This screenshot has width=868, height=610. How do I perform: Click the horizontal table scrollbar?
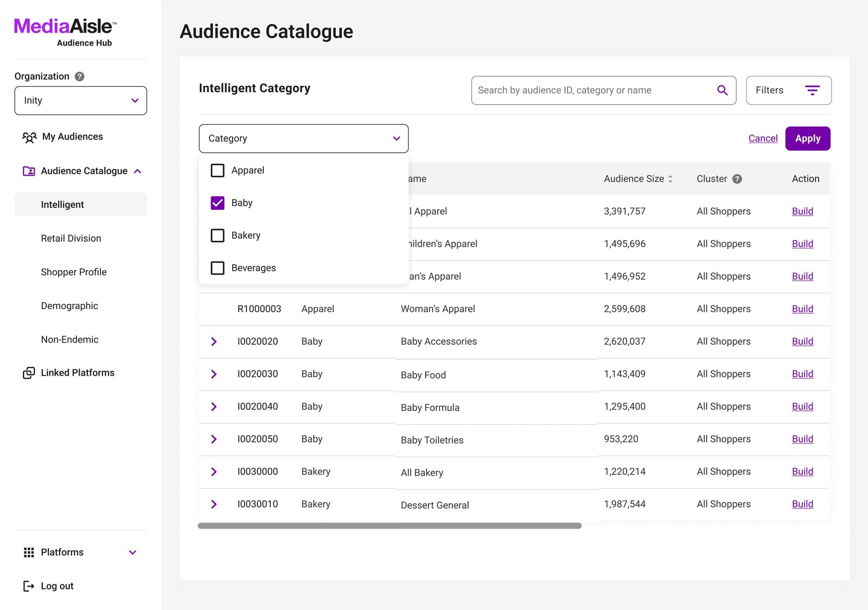pos(390,526)
